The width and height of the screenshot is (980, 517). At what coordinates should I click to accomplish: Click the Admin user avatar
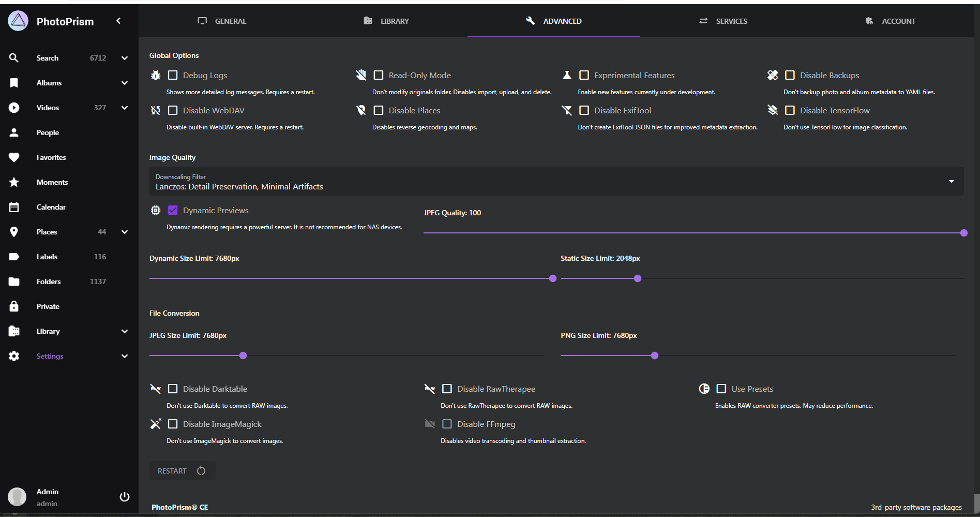[17, 497]
